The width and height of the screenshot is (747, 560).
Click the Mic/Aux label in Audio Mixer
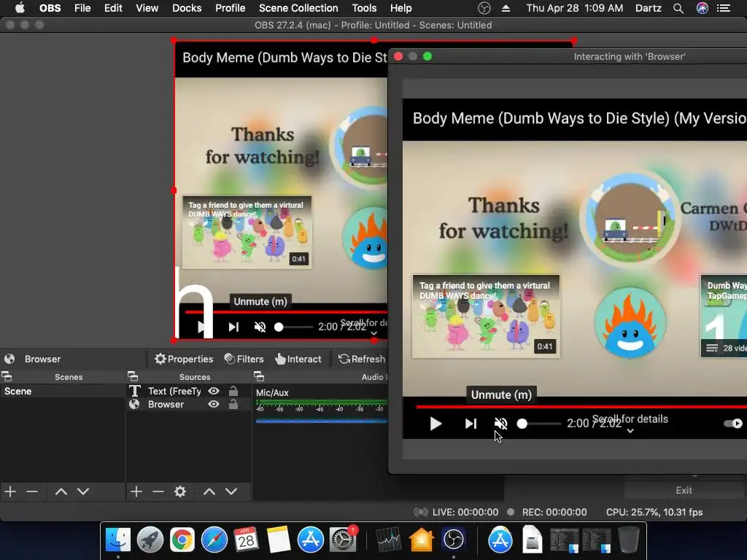pos(272,393)
